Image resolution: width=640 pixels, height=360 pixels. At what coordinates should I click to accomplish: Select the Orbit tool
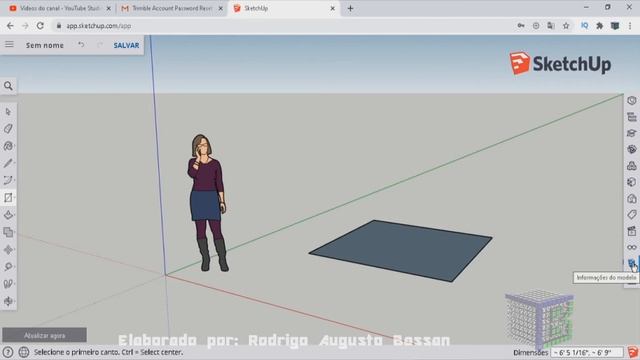point(8,301)
